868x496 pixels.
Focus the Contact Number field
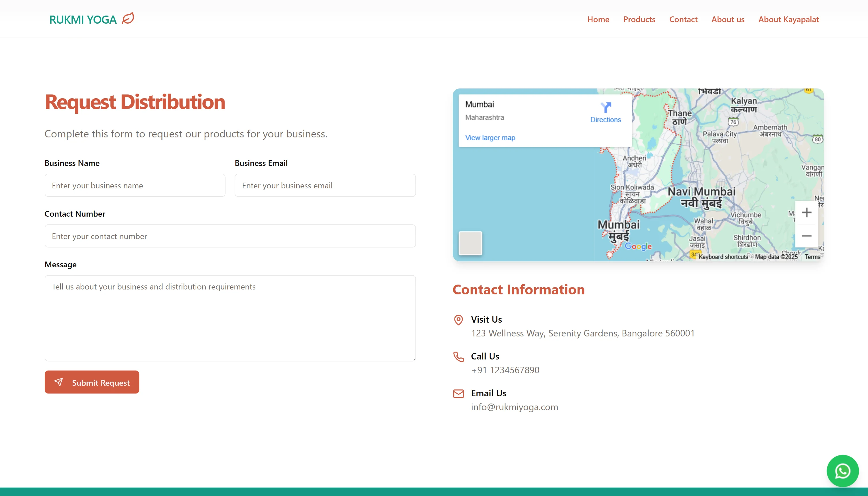(x=230, y=236)
